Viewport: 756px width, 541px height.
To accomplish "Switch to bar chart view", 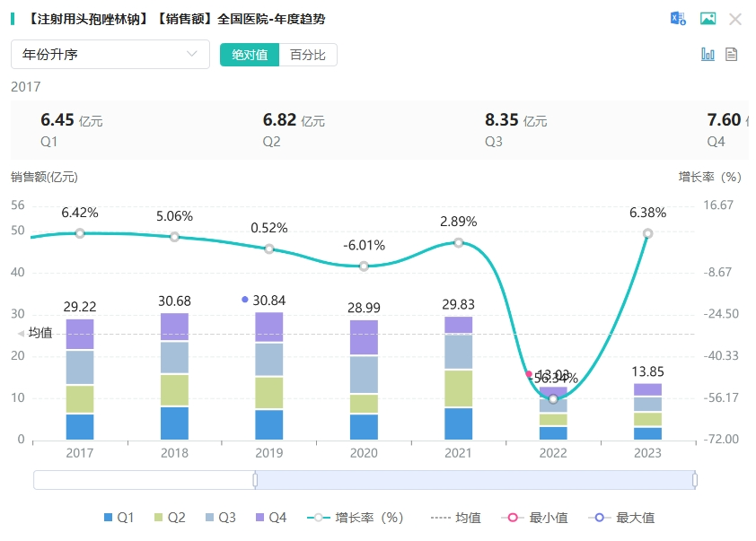I will point(708,55).
